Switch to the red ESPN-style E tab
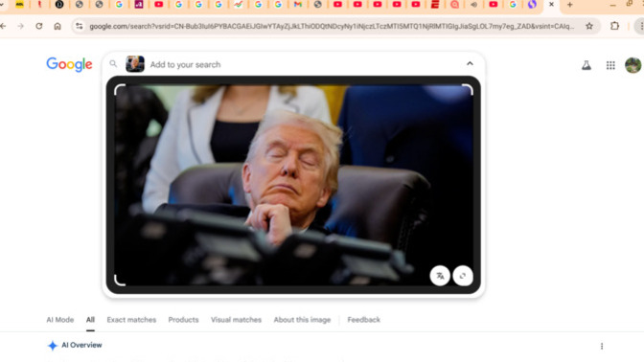This screenshot has width=644, height=362. point(435,5)
